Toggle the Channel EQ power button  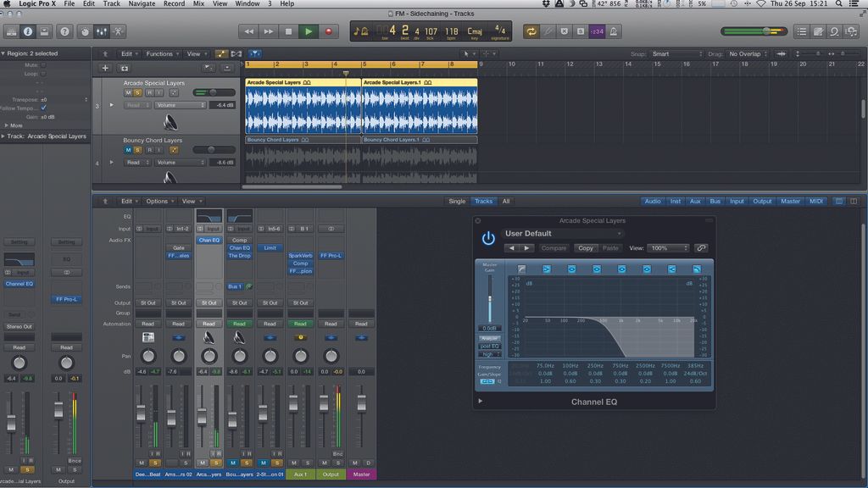tap(488, 238)
